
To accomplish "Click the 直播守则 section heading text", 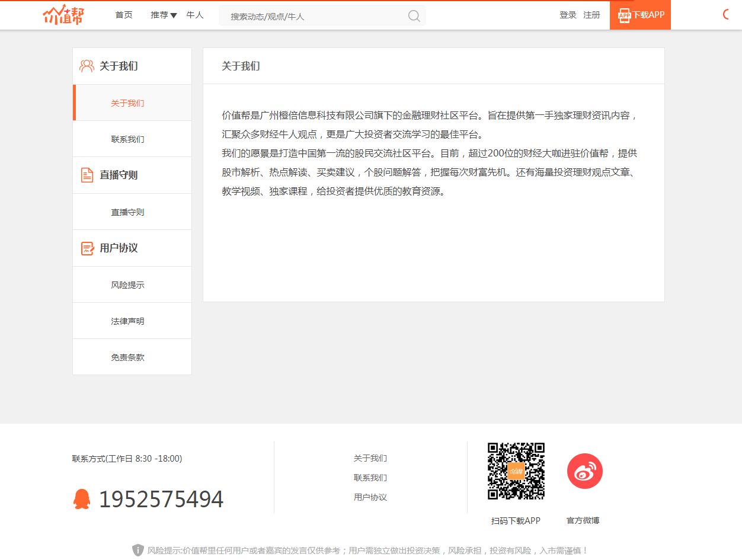I will tap(119, 175).
